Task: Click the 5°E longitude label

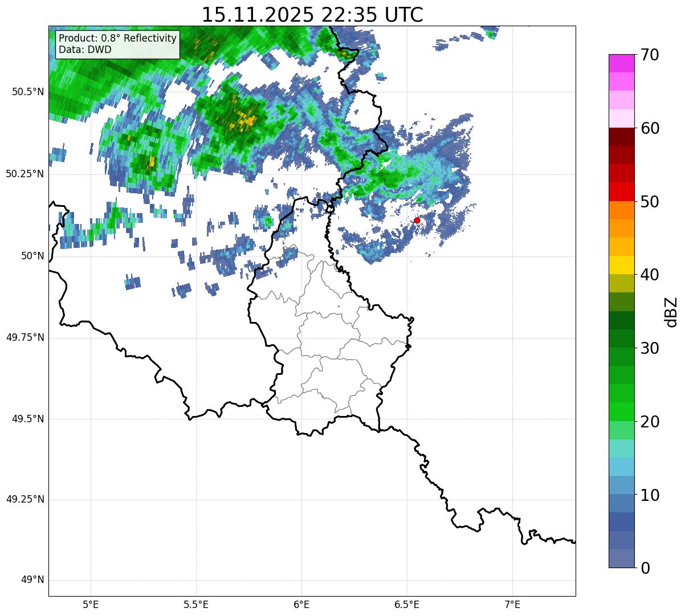Action: pos(91,605)
